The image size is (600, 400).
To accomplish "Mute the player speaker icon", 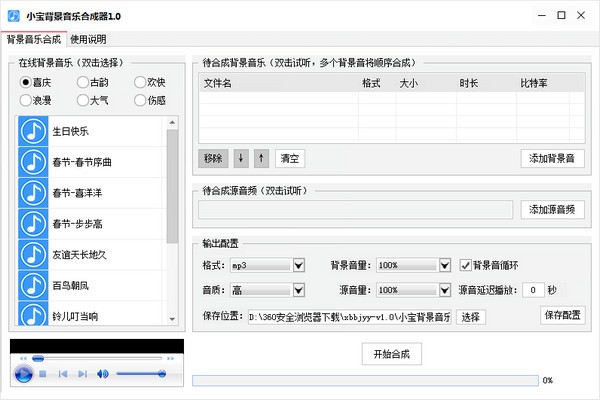I will (x=102, y=374).
